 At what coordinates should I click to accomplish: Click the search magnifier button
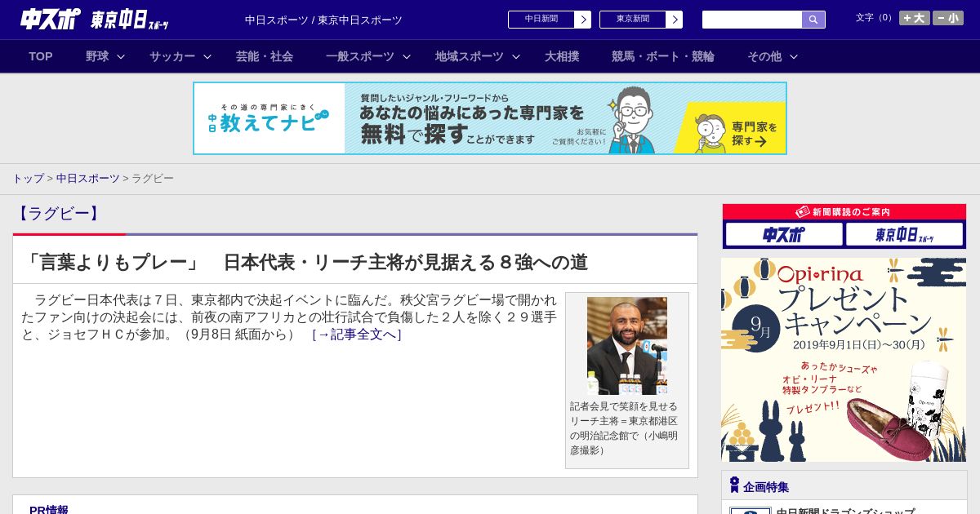[813, 20]
